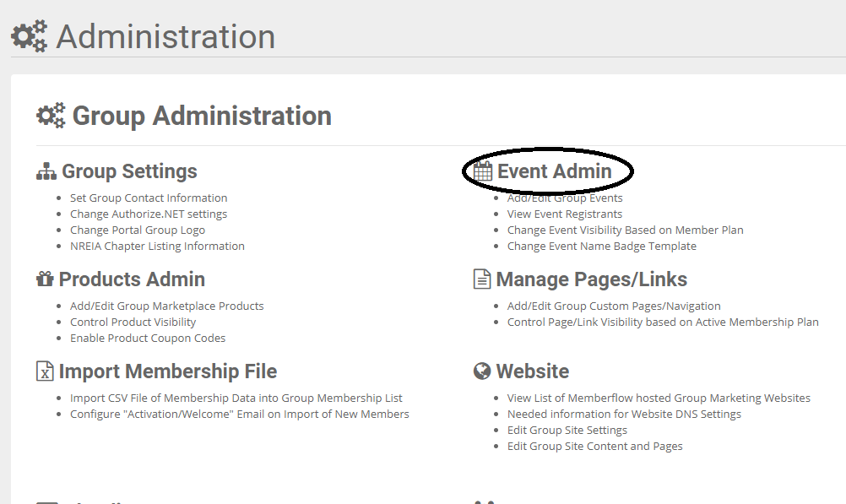The height and width of the screenshot is (504, 846).
Task: Select Edit Group Site Settings
Action: click(x=567, y=430)
